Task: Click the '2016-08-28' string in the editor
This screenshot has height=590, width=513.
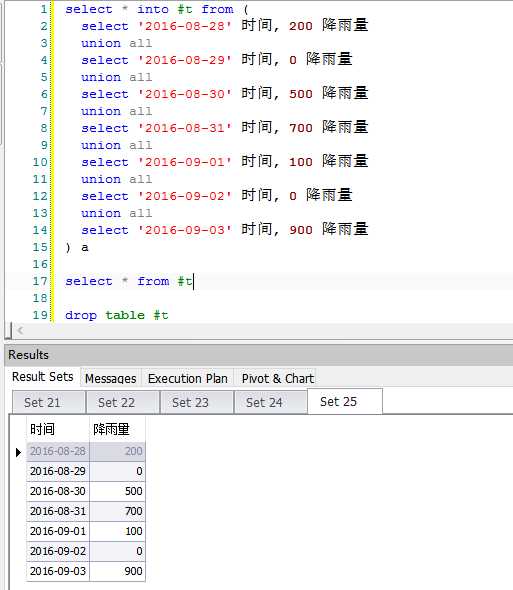Action: coord(184,26)
